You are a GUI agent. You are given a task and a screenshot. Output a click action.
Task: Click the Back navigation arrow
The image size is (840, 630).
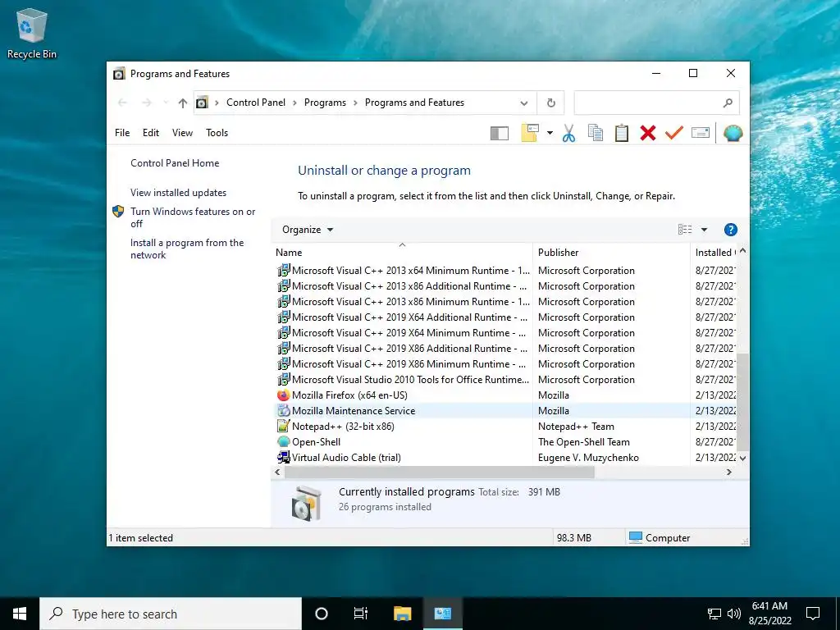[122, 103]
